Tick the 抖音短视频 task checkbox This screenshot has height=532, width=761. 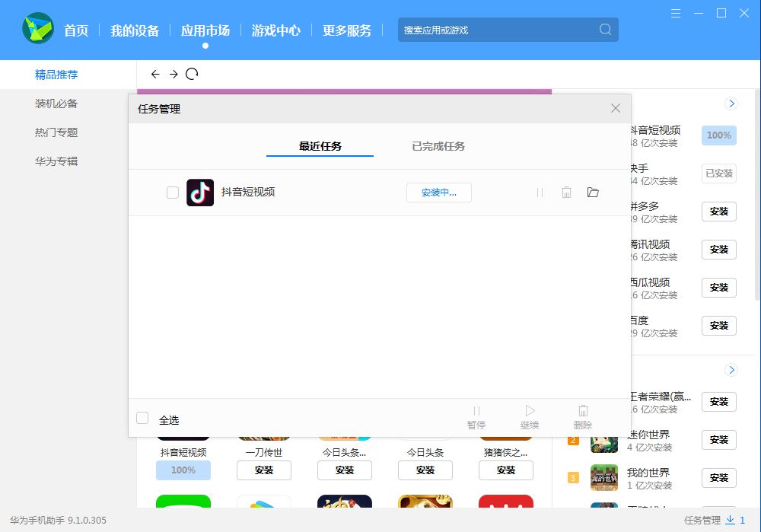(173, 193)
